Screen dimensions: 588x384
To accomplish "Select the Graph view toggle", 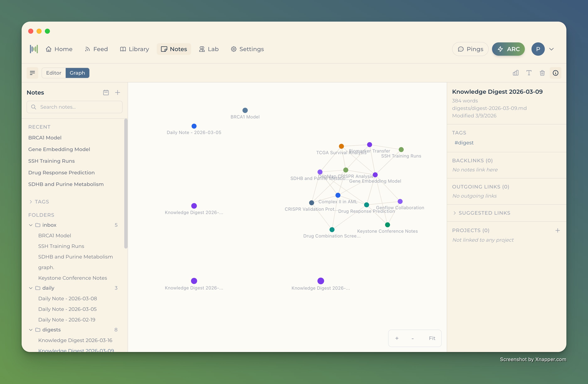I will (77, 73).
